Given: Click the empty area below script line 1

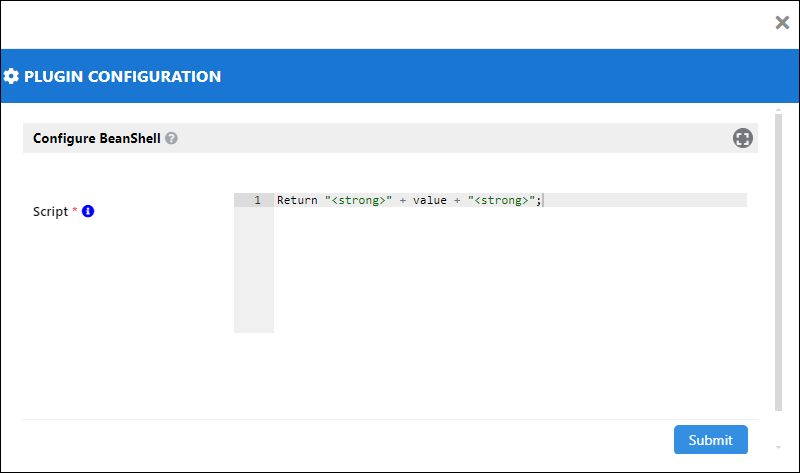Looking at the screenshot, I should click(510, 270).
